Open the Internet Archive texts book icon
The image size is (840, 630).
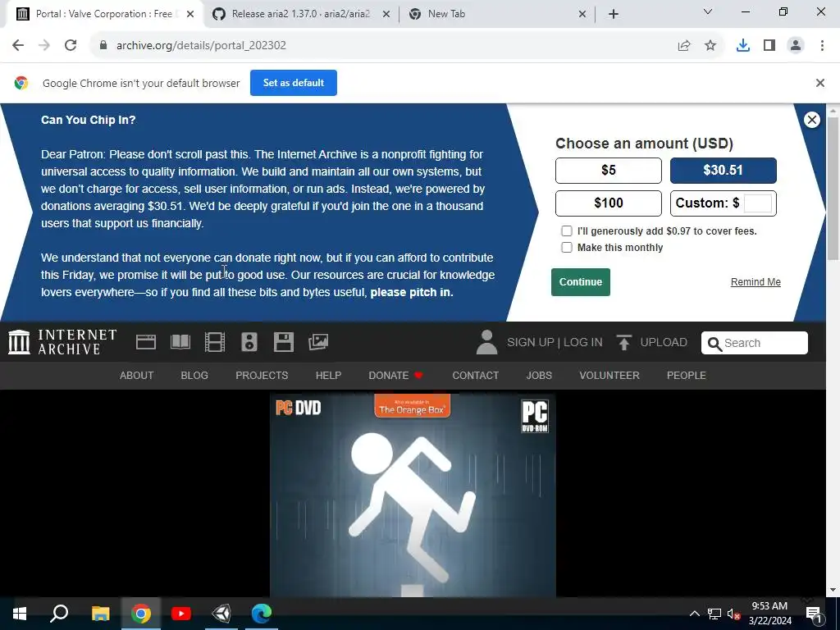pos(180,342)
